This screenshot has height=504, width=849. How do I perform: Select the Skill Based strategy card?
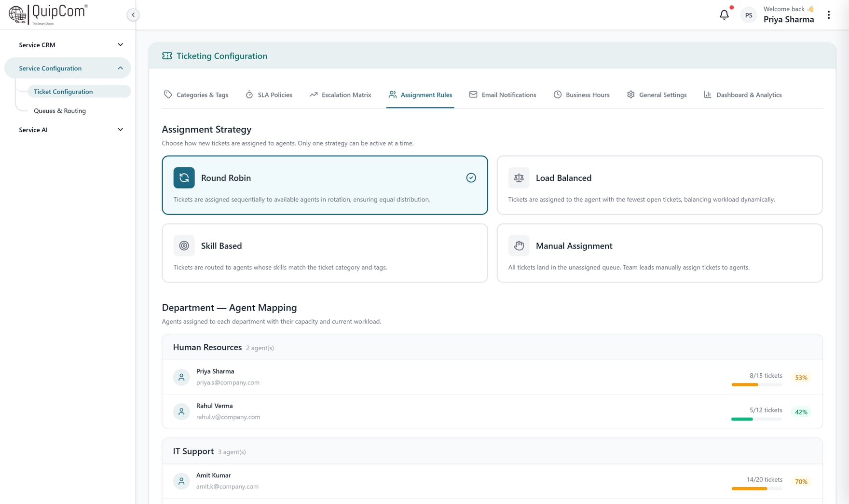click(325, 253)
